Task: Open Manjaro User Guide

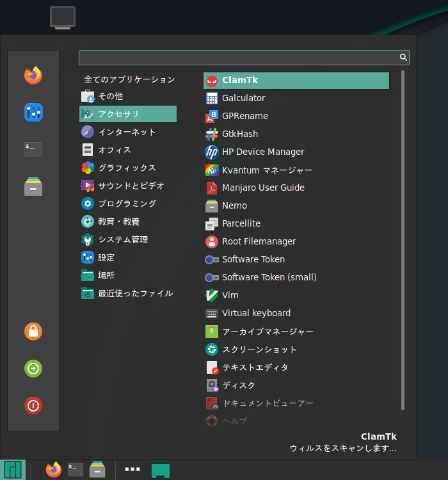Action: 296,188
